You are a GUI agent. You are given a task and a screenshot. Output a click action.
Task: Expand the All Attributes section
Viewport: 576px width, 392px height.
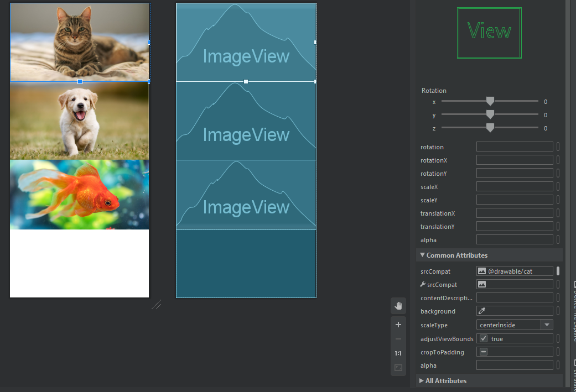point(422,381)
